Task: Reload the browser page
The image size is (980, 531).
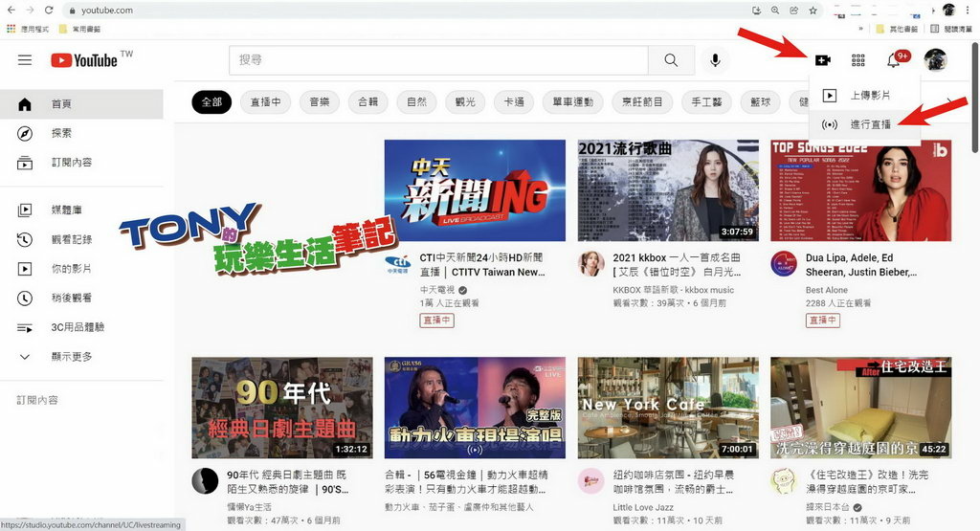Action: pos(49,10)
